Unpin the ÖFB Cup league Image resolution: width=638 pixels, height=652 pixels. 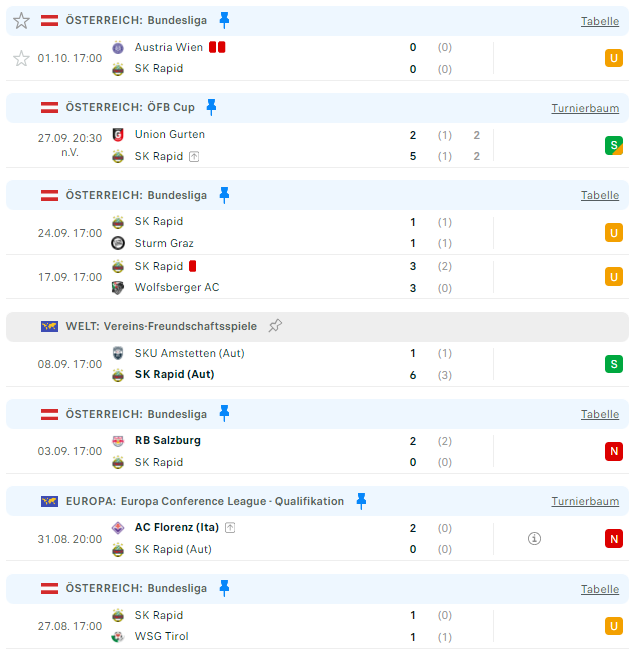pyautogui.click(x=211, y=107)
